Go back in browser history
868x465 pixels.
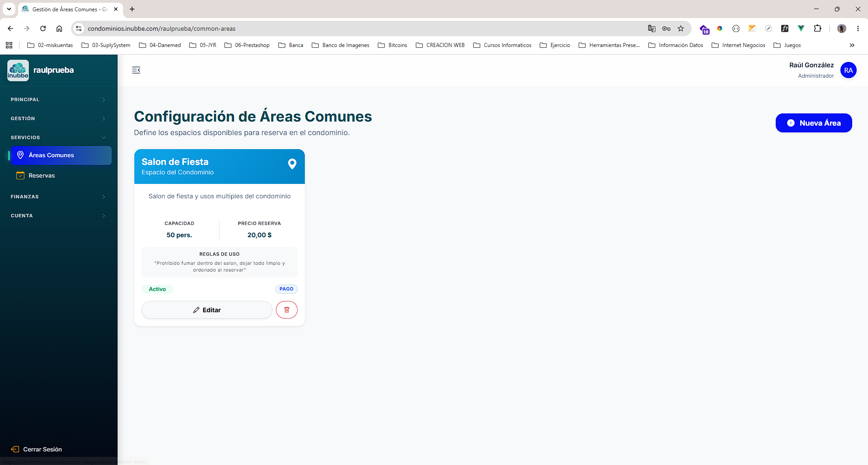click(10, 28)
